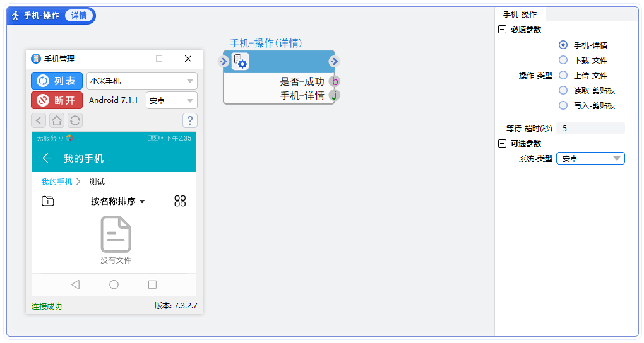
Task: Click the phone operation node icon
Action: click(x=241, y=62)
